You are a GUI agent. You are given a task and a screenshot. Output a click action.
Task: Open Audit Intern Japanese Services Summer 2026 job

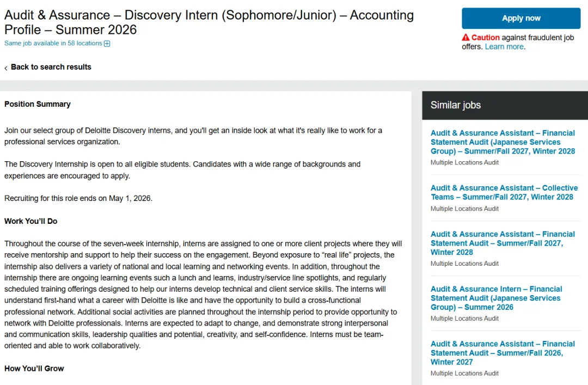(496, 298)
